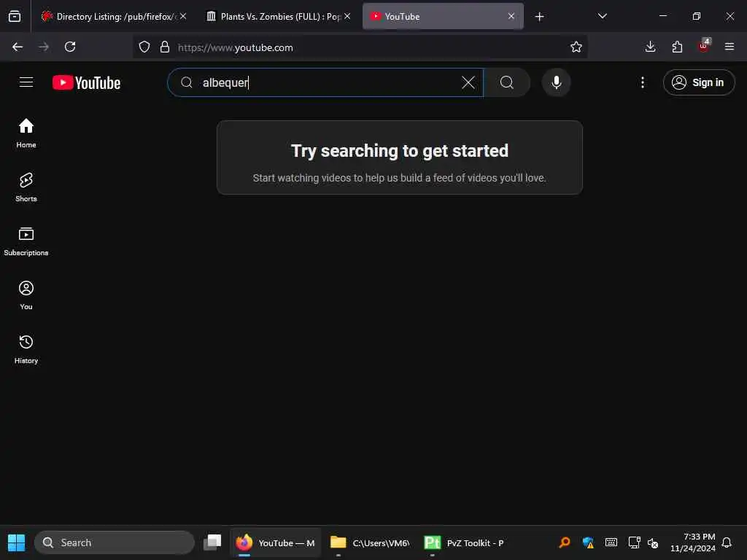The image size is (747, 560).
Task: Close the YouTube tab
Action: tap(511, 16)
